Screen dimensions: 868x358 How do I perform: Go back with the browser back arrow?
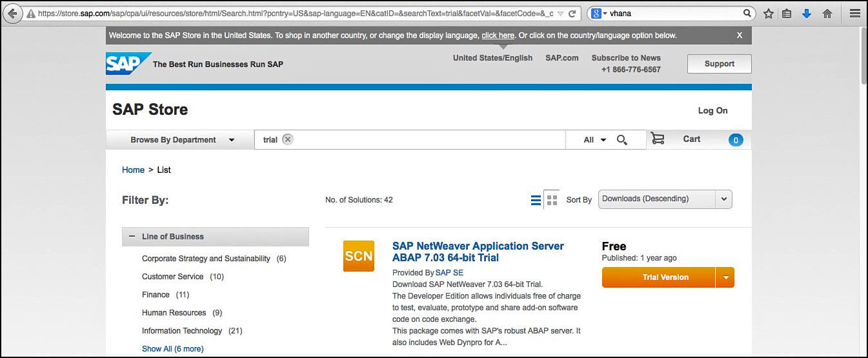tap(12, 14)
